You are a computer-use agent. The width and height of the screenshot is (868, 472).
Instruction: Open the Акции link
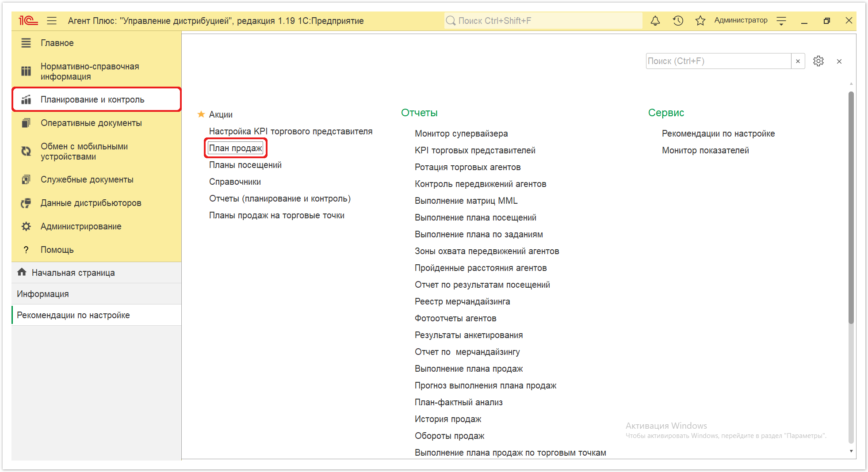(x=221, y=114)
